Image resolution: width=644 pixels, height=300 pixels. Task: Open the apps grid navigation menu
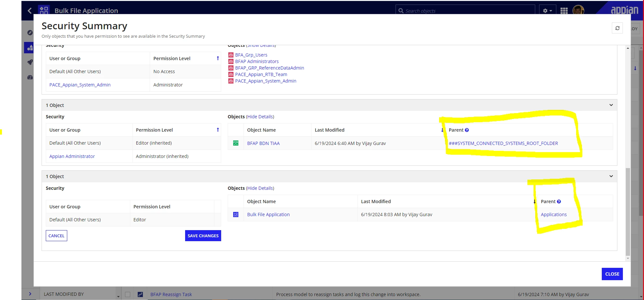(x=564, y=11)
